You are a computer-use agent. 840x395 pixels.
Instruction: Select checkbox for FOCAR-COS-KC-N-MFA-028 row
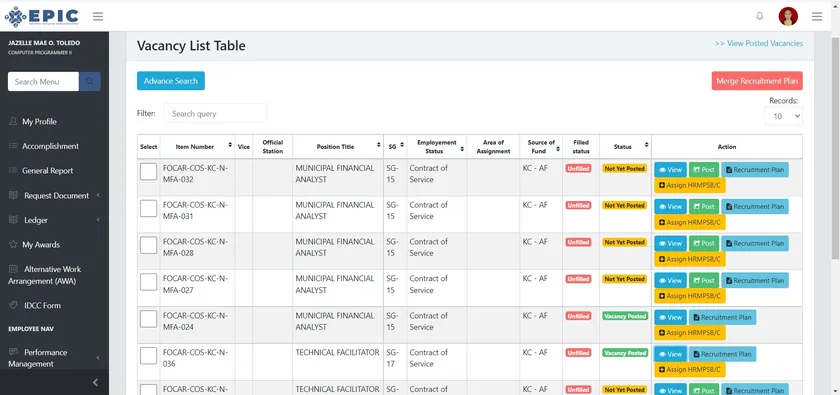click(148, 245)
